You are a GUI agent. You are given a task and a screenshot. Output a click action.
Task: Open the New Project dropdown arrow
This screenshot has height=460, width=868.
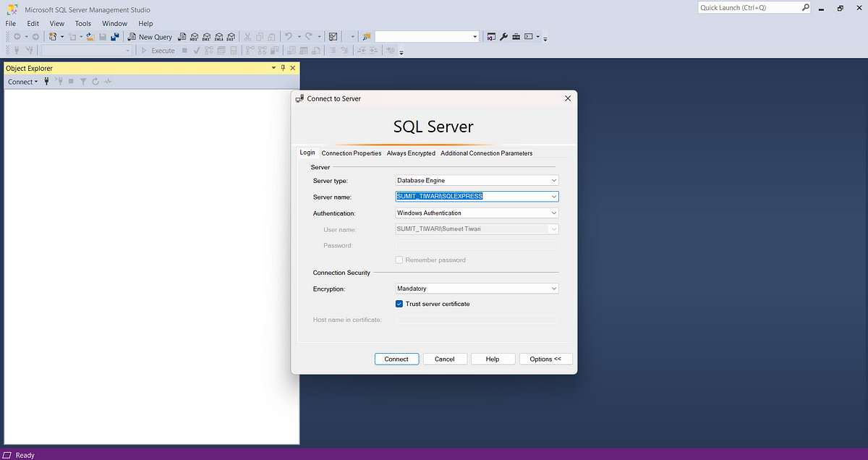coord(62,36)
